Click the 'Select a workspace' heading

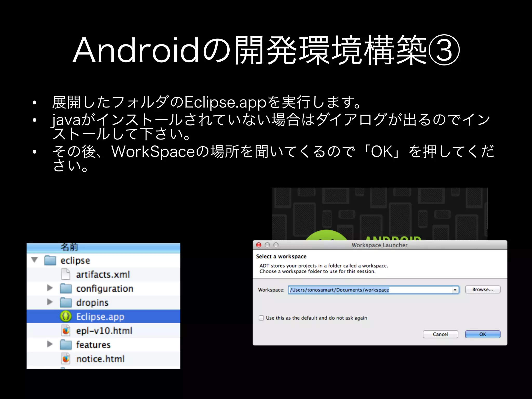pyautogui.click(x=281, y=257)
